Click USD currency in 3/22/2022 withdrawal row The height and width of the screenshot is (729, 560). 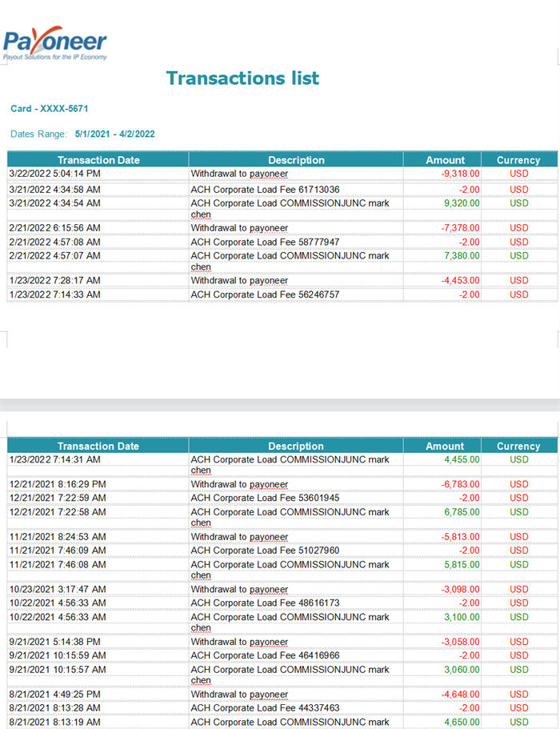518,174
